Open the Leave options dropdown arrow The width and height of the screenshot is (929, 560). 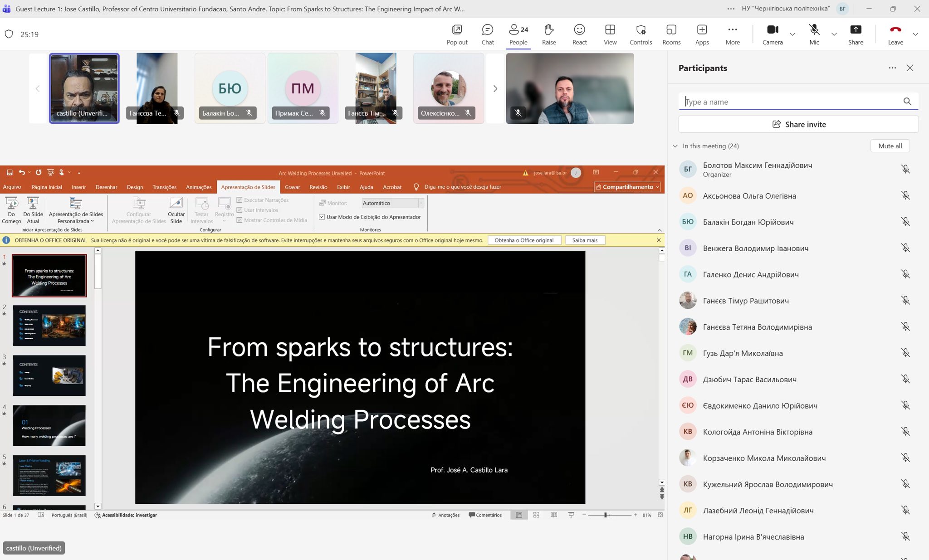pyautogui.click(x=915, y=34)
